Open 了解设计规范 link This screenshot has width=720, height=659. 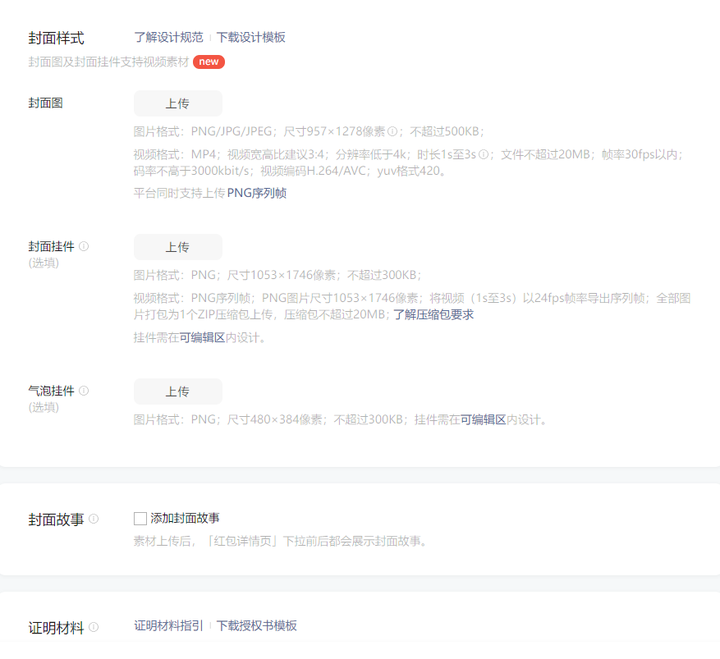[x=169, y=37]
